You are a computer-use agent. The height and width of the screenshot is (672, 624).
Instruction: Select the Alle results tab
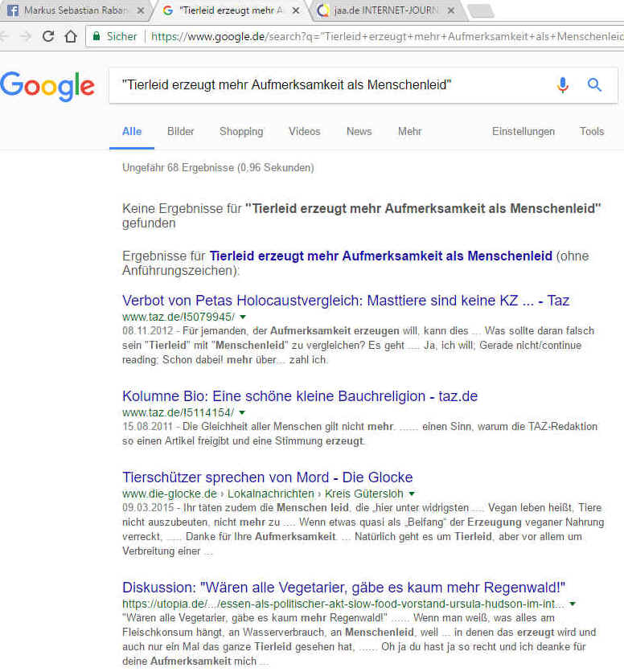coord(132,132)
